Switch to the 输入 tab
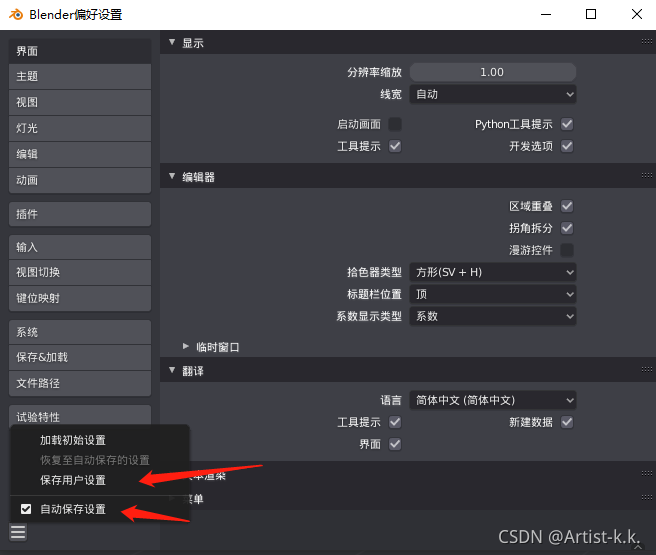The height and width of the screenshot is (555, 656). 80,247
